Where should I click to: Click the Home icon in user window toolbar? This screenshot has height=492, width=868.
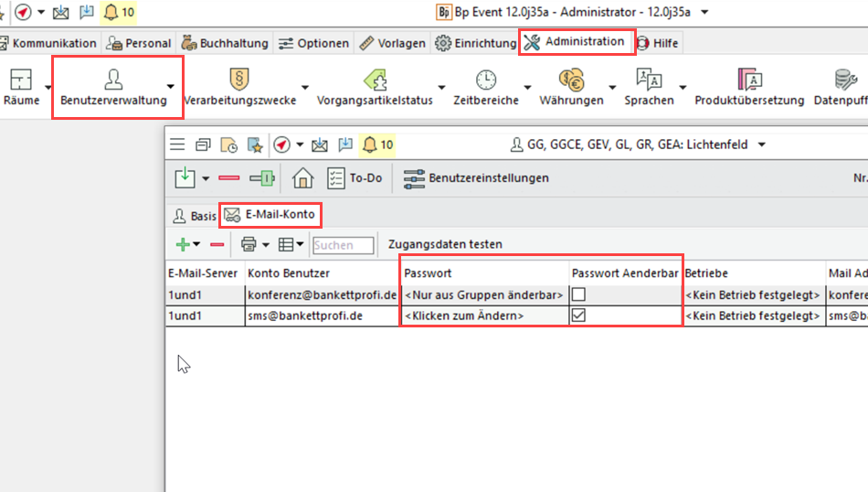(302, 177)
